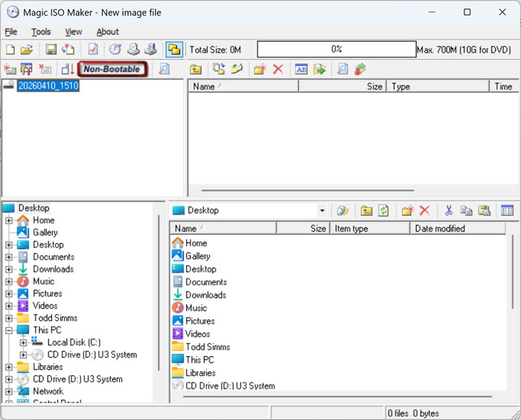521x420 pixels.
Task: Open the Tools menu
Action: 41,32
